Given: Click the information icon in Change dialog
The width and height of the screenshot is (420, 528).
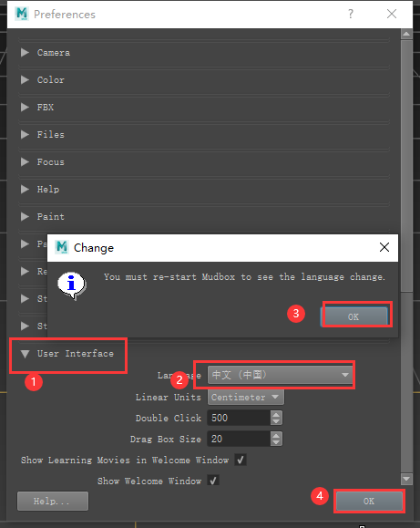Looking at the screenshot, I should [72, 285].
